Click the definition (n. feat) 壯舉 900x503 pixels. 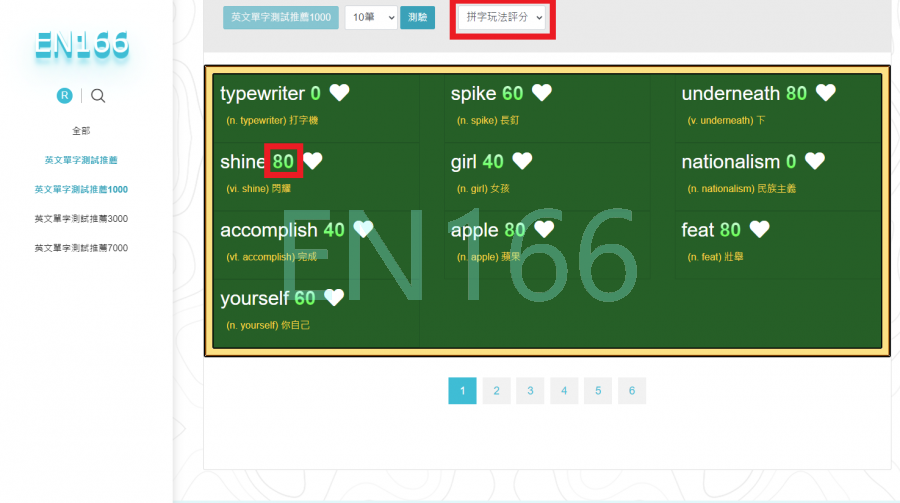[x=715, y=257]
